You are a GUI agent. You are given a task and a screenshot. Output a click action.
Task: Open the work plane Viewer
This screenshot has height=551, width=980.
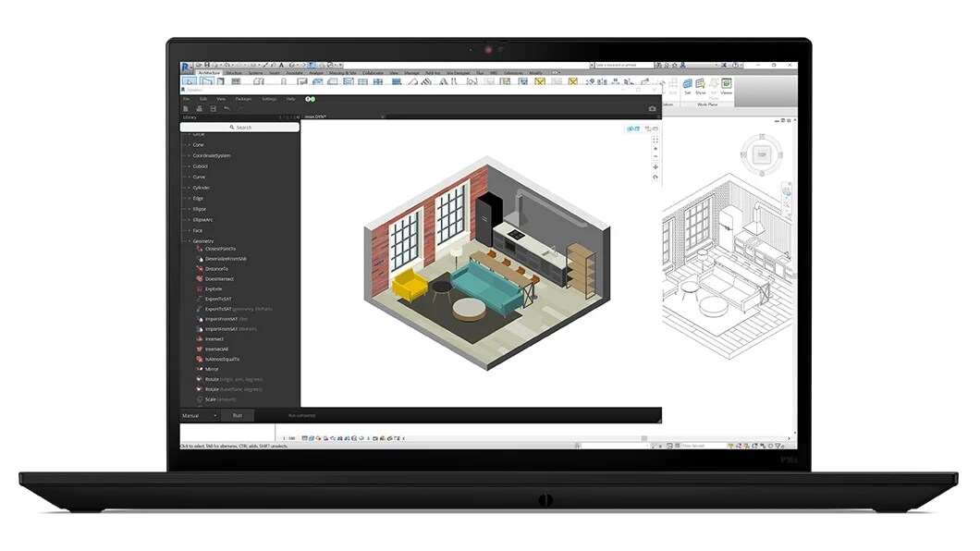pyautogui.click(x=726, y=86)
